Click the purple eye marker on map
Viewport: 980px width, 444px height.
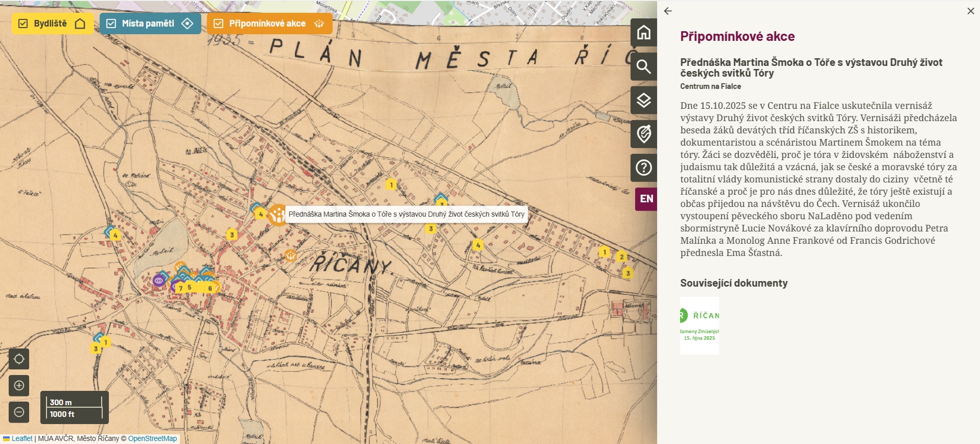click(158, 281)
